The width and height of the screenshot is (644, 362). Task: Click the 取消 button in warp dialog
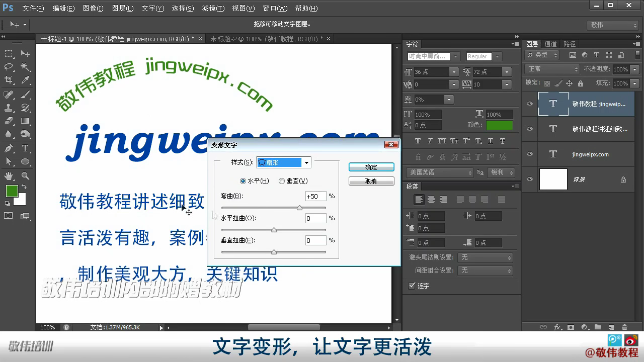pos(371,181)
